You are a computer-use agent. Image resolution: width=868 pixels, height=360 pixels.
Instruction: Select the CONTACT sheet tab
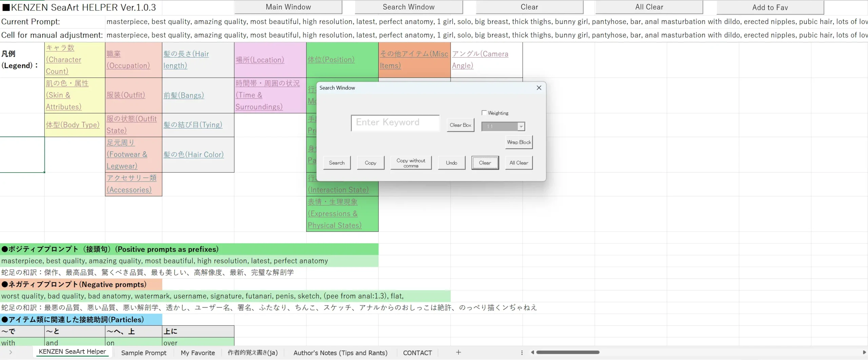[417, 353]
